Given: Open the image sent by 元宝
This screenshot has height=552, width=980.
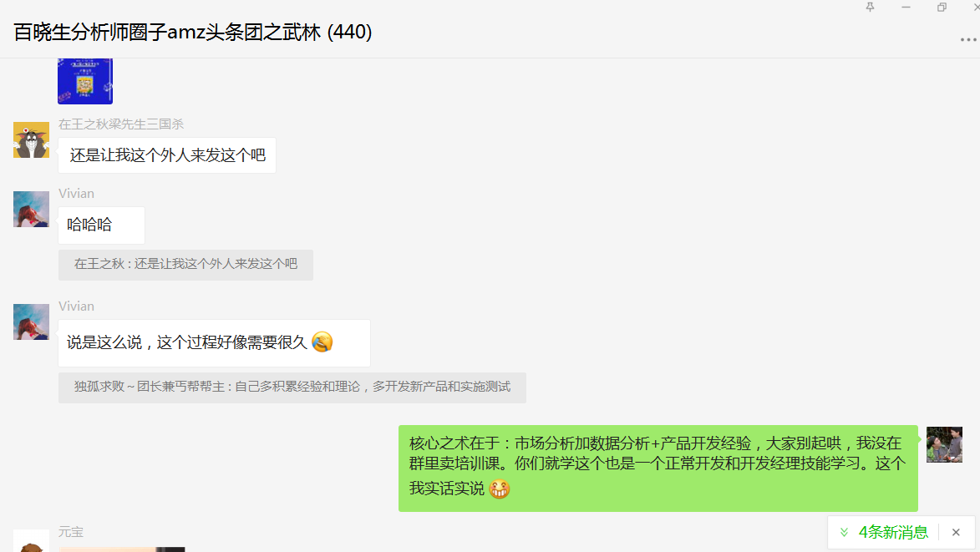Looking at the screenshot, I should 122,549.
